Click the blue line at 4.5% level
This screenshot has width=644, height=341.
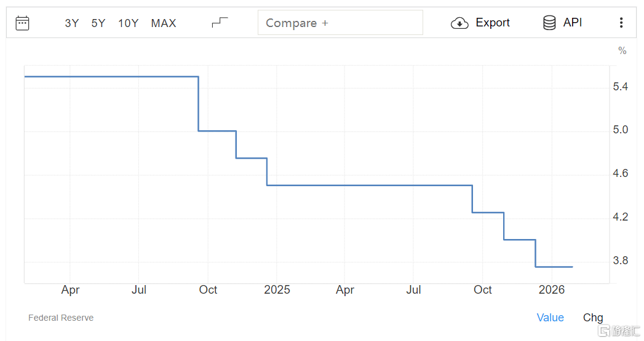[369, 185]
